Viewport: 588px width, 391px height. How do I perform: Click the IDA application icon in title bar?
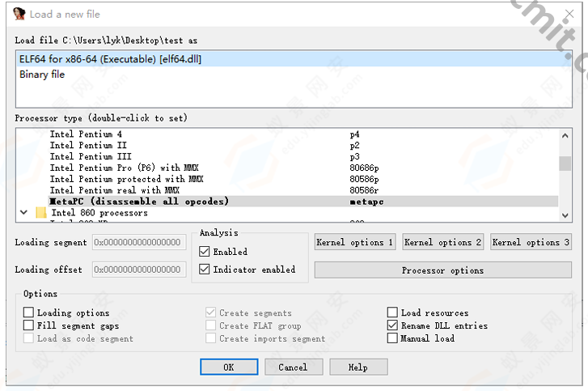[x=19, y=14]
